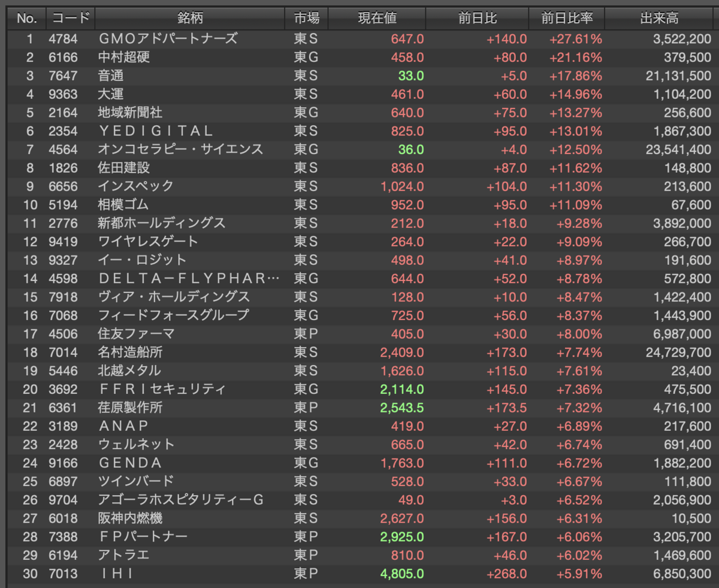Click market cell of 住友ファーマ row
The image size is (719, 588).
click(306, 334)
